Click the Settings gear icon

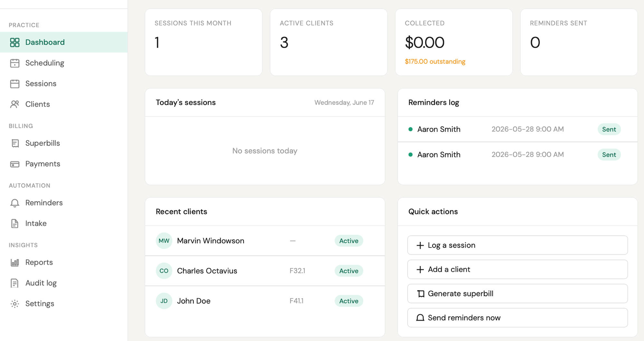click(15, 304)
